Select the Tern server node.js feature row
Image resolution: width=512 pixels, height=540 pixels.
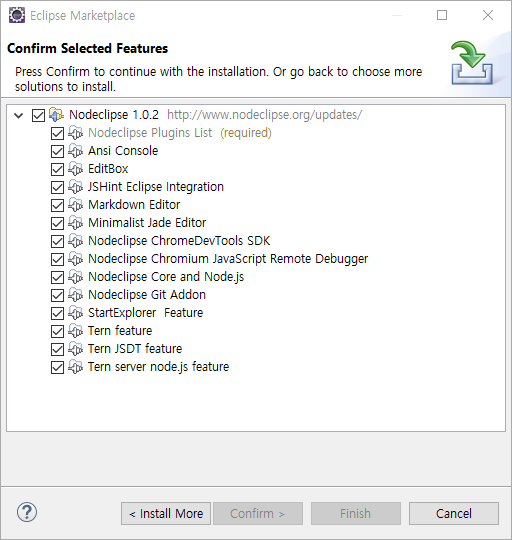click(x=158, y=367)
